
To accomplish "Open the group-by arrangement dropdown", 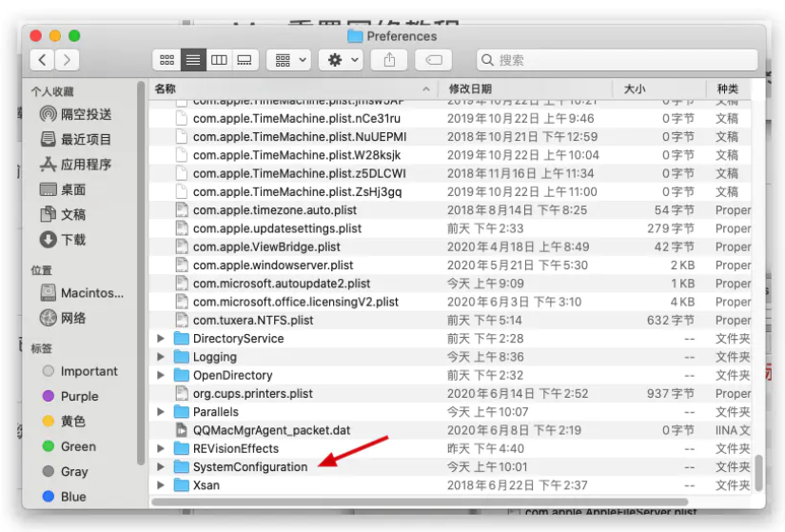I will pyautogui.click(x=289, y=60).
